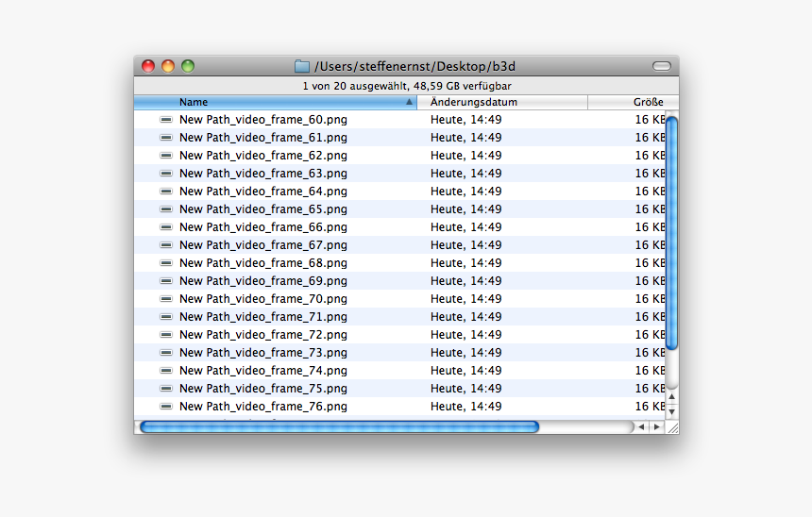
Task: Select file name New Path_video_frame_71.png
Action: [263, 317]
